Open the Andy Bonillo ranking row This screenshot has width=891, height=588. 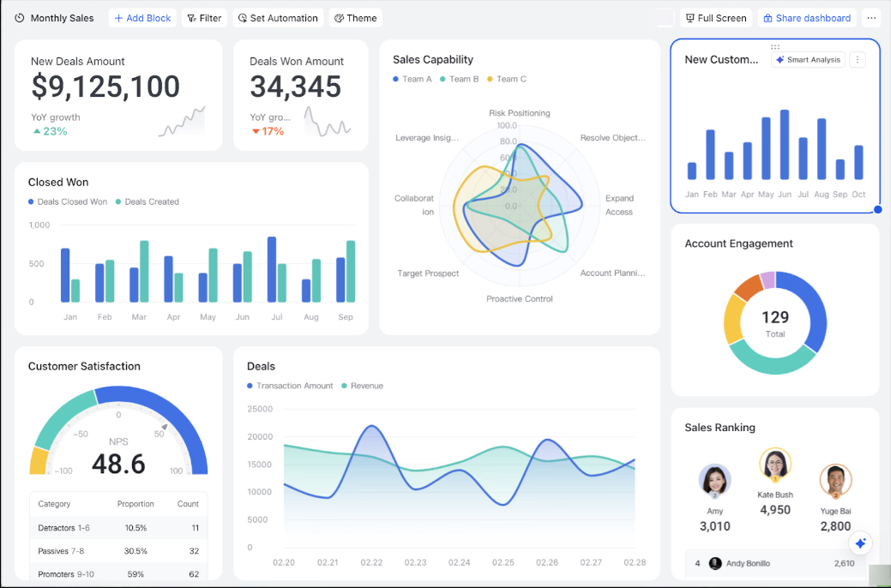click(775, 563)
